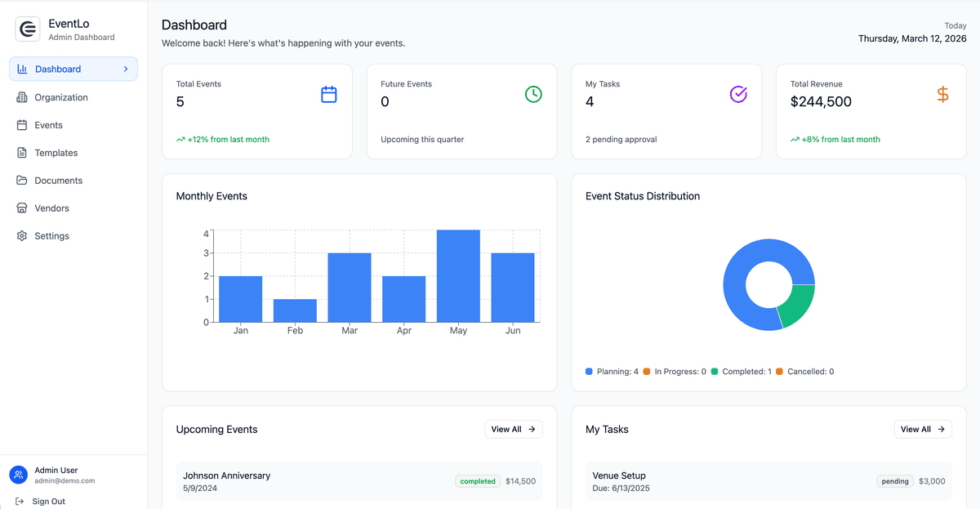The height and width of the screenshot is (509, 980).
Task: Click the checkmark icon on My Tasks card
Action: pyautogui.click(x=738, y=94)
